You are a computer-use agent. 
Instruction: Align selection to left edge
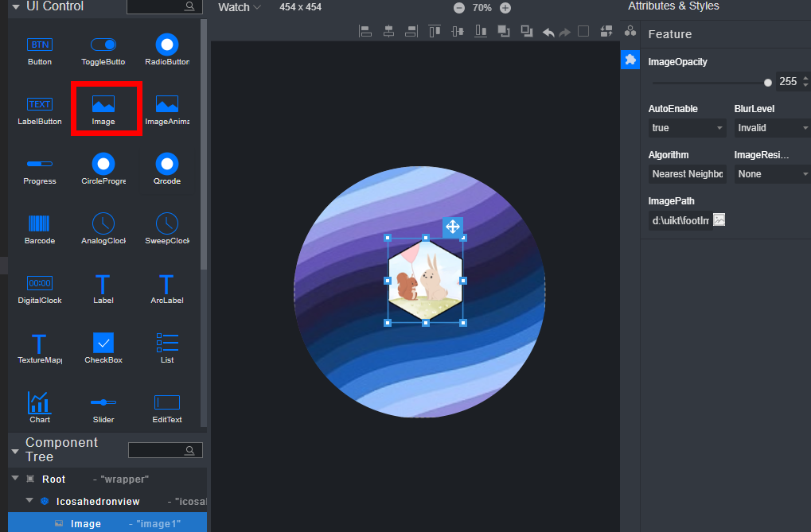tap(365, 31)
